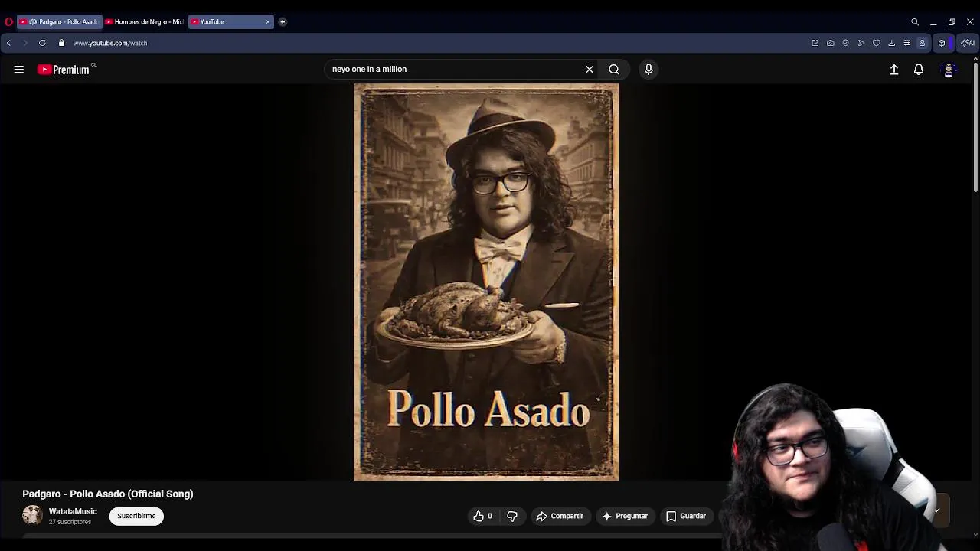Open a new browser tab

click(x=283, y=22)
